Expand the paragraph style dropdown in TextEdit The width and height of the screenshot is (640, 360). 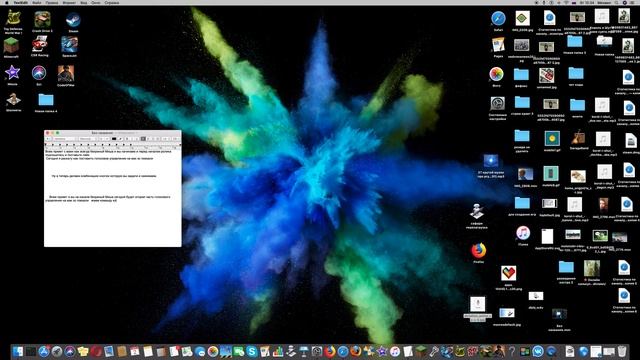pos(64,139)
